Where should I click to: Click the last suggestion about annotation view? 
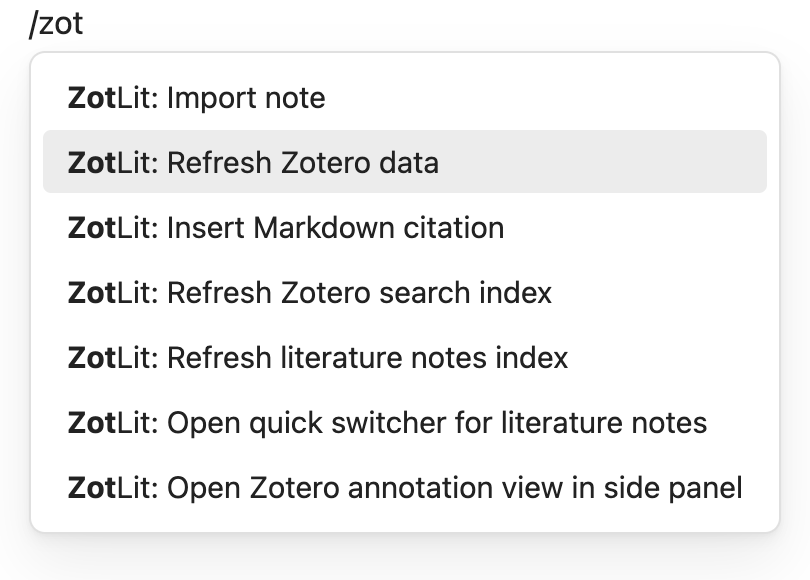point(404,488)
